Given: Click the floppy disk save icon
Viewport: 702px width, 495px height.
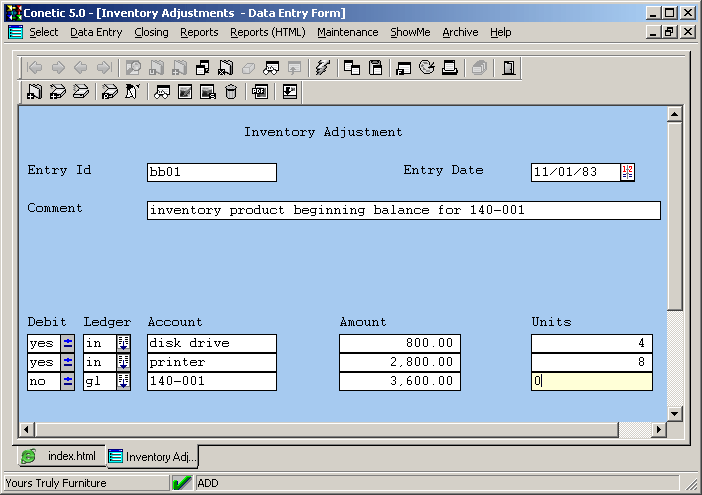Looking at the screenshot, I should [376, 68].
